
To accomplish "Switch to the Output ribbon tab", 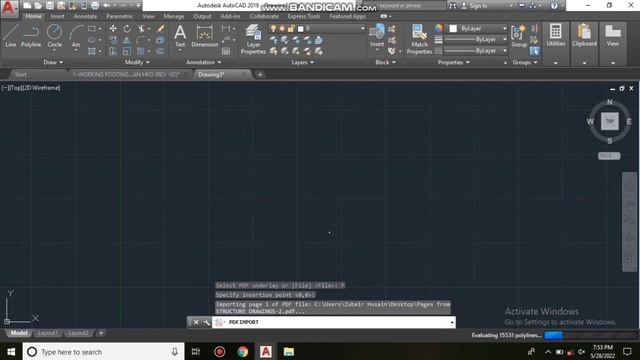I will point(202,16).
